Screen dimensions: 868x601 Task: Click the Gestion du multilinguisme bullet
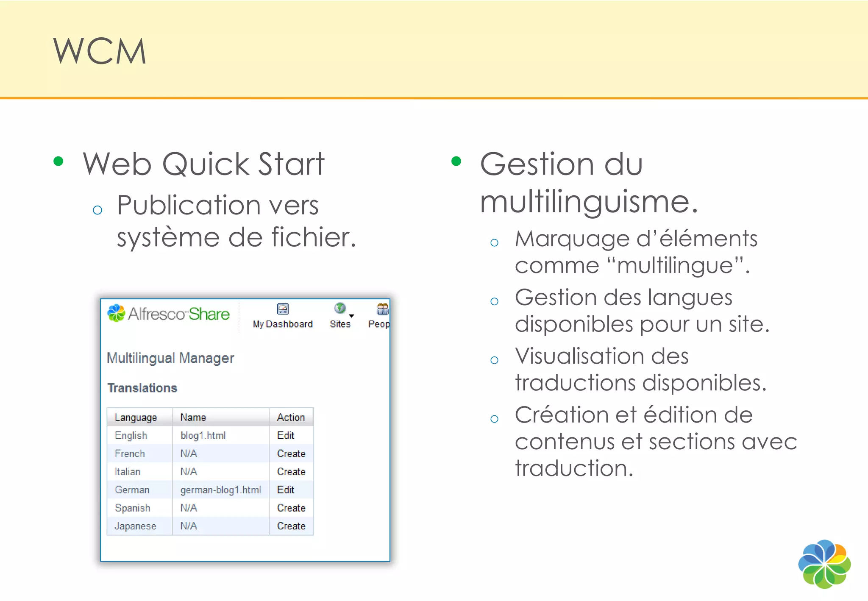coord(589,182)
